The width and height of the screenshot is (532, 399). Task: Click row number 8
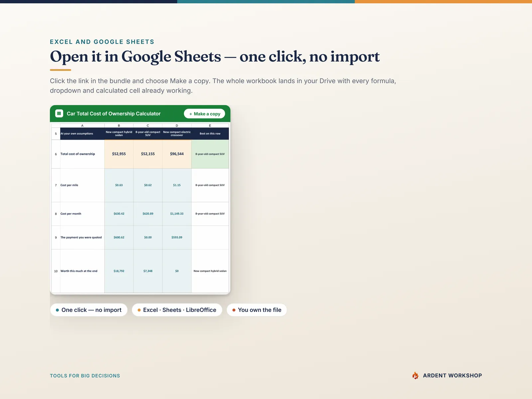tap(56, 214)
